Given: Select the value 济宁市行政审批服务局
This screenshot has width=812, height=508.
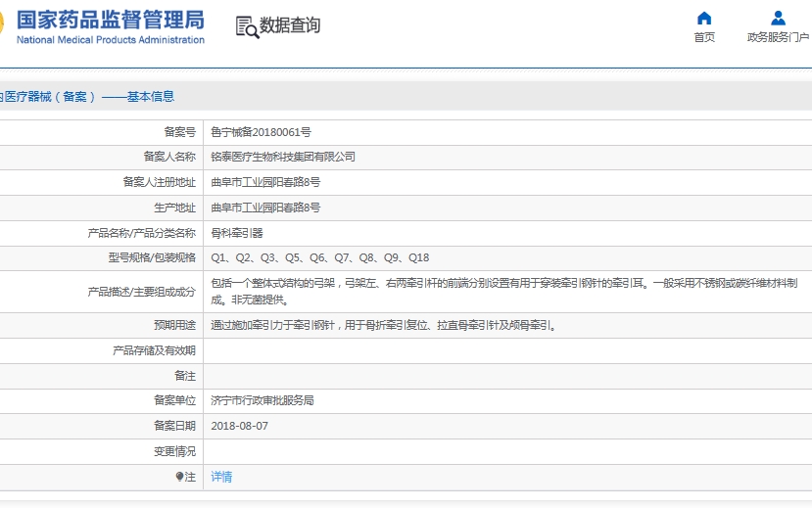Looking at the screenshot, I should pyautogui.click(x=263, y=400).
